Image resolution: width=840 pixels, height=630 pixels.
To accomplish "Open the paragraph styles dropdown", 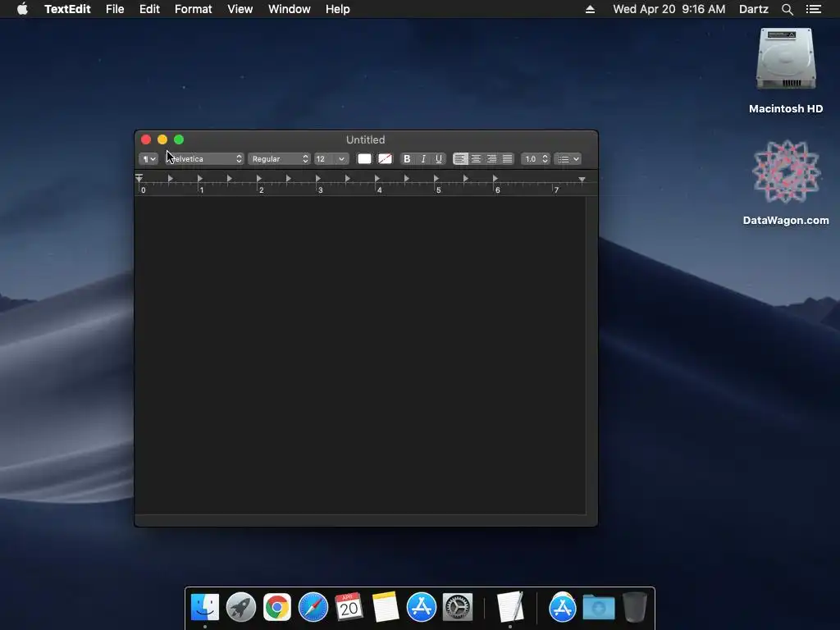I will tap(148, 159).
